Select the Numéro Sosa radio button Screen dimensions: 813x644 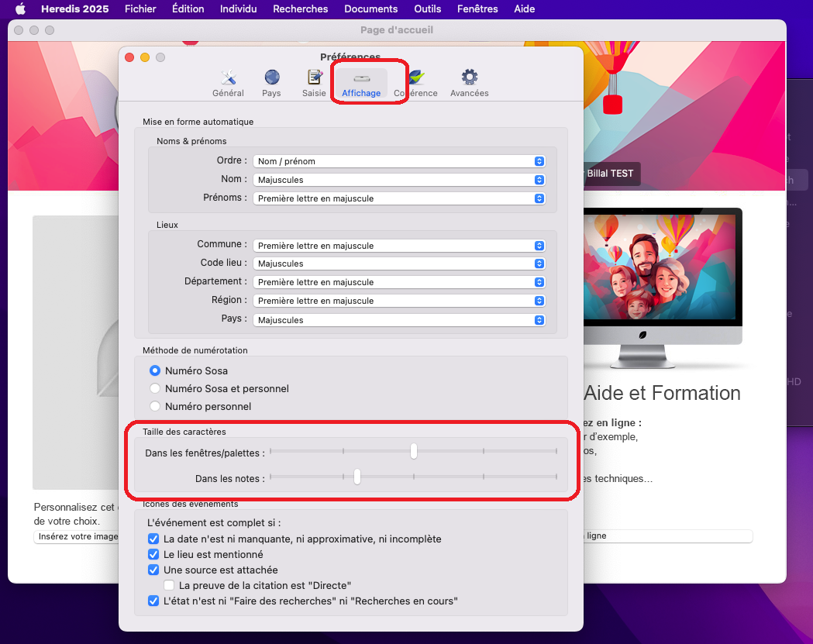(x=155, y=371)
